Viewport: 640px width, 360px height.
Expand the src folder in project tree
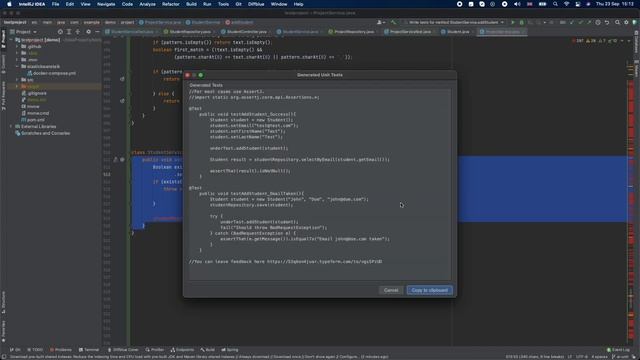click(x=17, y=80)
